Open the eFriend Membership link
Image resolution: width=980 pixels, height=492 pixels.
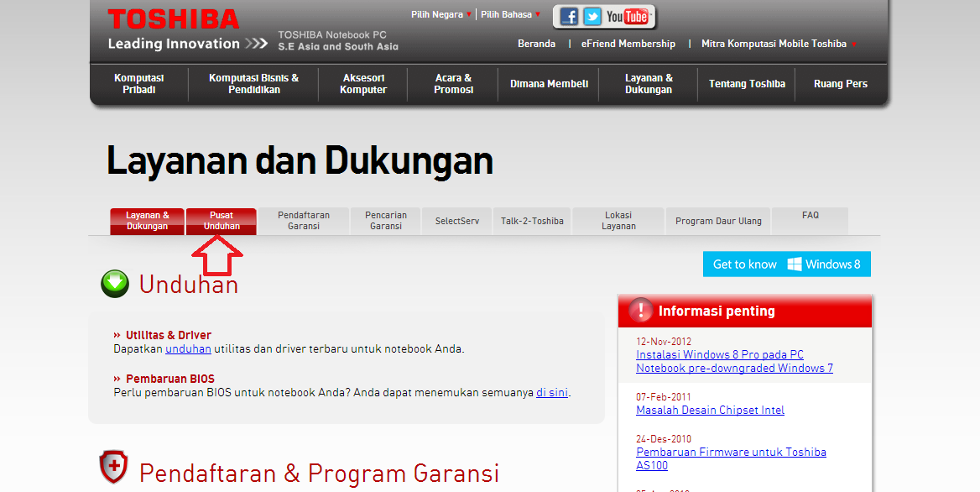pos(628,44)
